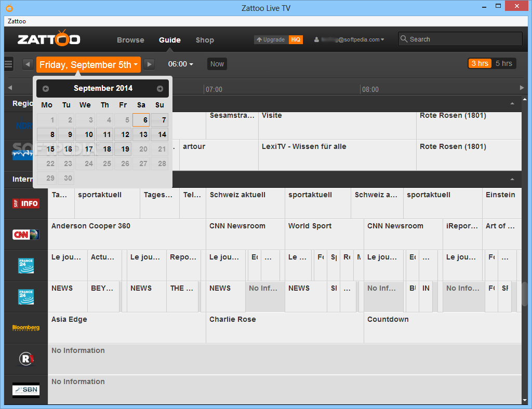Open the Guide tab
Screen dimensions: 532x409
[x=170, y=40]
